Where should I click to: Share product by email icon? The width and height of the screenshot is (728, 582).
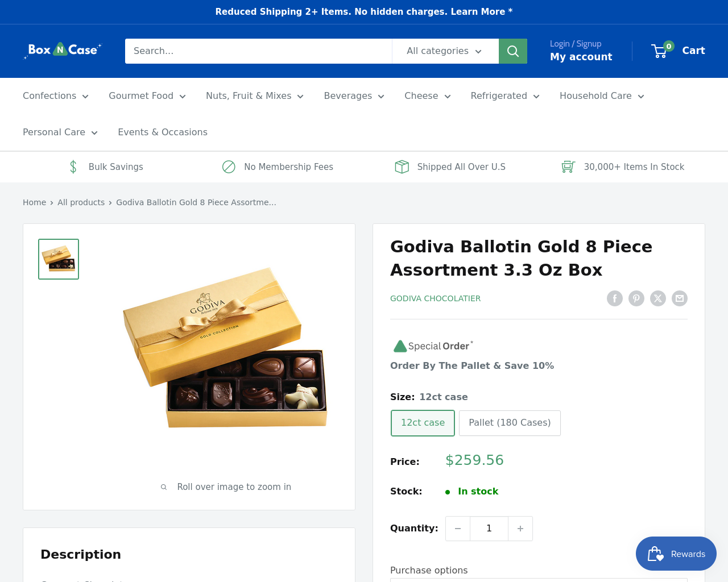point(680,298)
